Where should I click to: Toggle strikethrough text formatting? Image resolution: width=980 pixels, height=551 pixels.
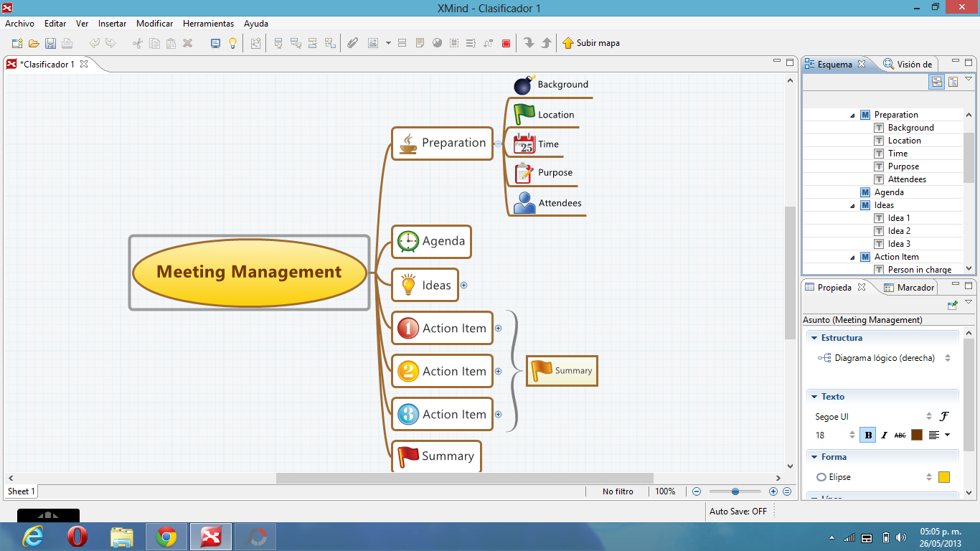900,435
